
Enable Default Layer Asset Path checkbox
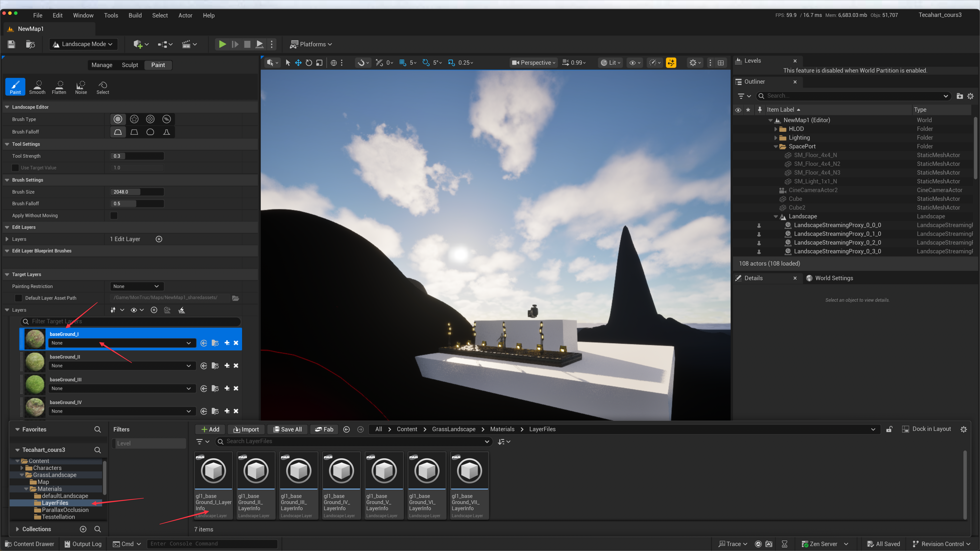tap(18, 298)
